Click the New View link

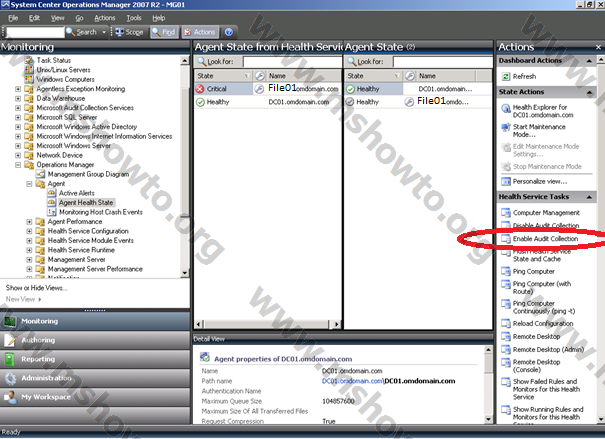pyautogui.click(x=23, y=299)
